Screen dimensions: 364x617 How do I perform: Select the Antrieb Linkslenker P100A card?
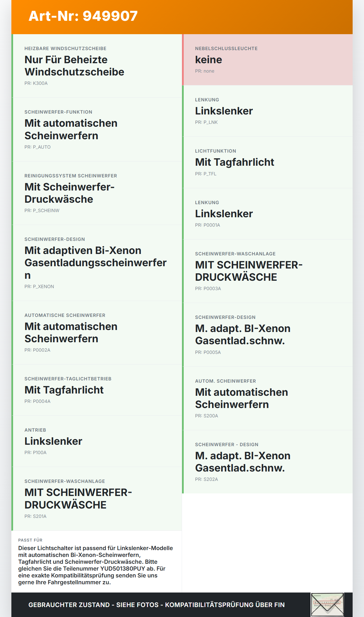tap(97, 441)
